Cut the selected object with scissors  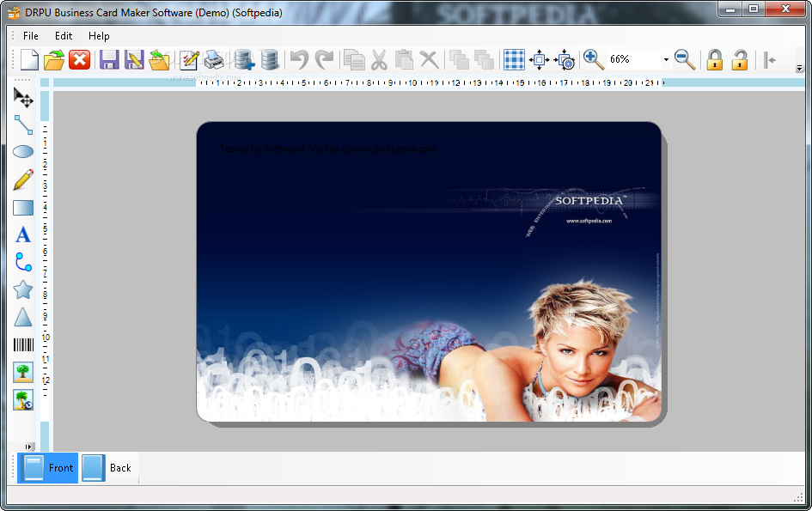click(x=380, y=59)
